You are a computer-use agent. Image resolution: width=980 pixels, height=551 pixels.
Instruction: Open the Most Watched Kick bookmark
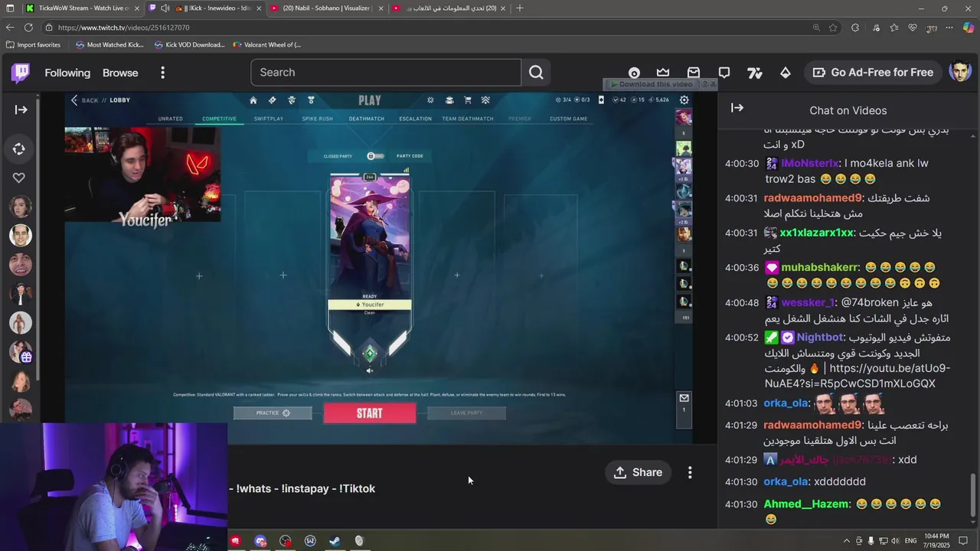[x=109, y=44]
